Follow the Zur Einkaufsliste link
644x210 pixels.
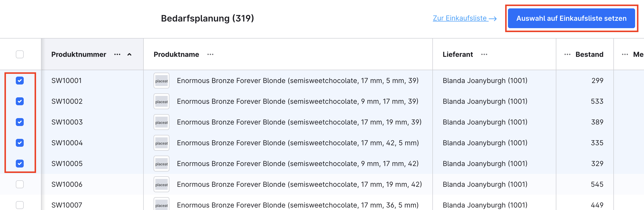tap(460, 19)
